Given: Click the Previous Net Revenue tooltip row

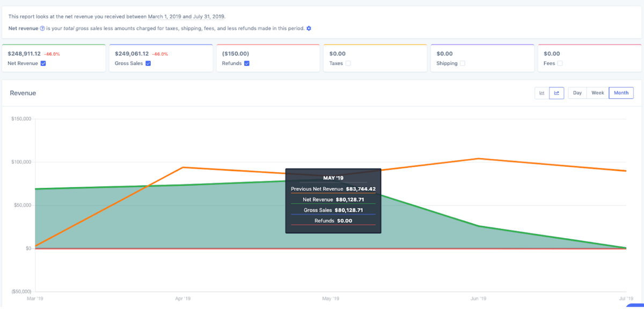Looking at the screenshot, I should 333,189.
